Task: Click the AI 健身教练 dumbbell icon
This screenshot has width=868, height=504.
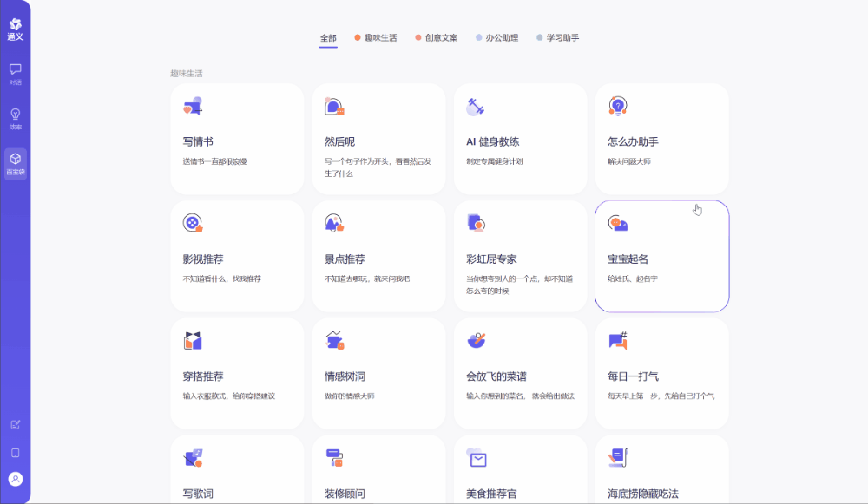Action: [476, 106]
